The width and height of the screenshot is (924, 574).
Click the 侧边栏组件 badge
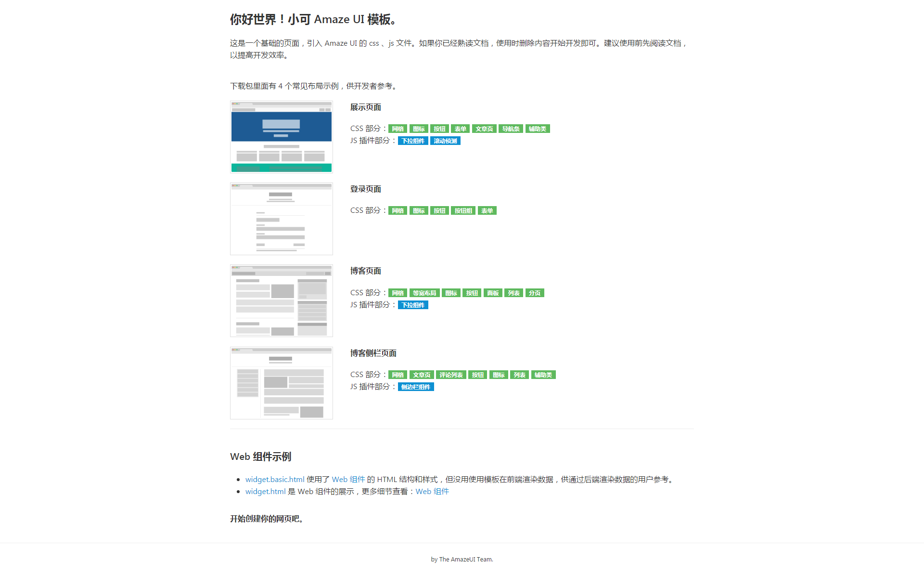pos(416,387)
